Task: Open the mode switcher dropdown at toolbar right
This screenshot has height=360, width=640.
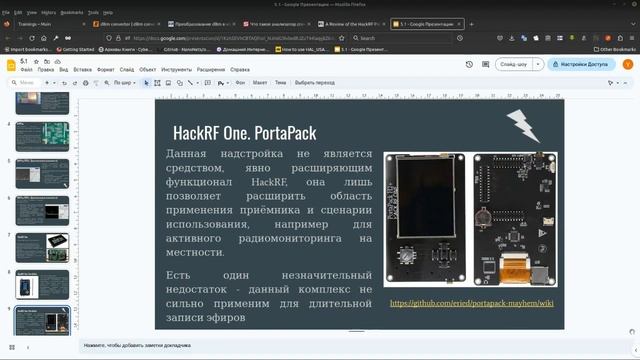Action: click(618, 83)
